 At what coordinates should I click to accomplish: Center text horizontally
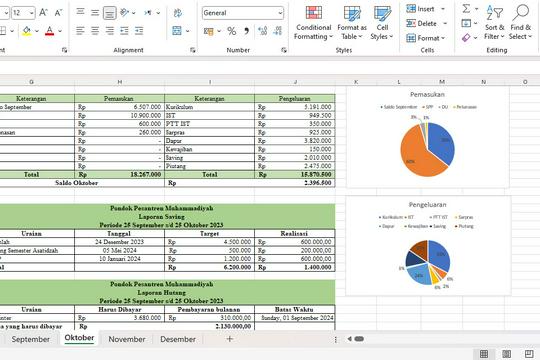coord(95,31)
